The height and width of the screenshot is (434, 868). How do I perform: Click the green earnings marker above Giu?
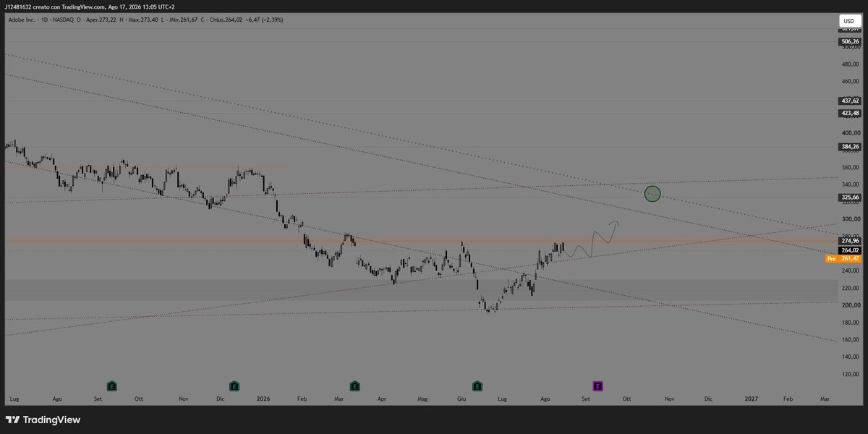(x=477, y=386)
